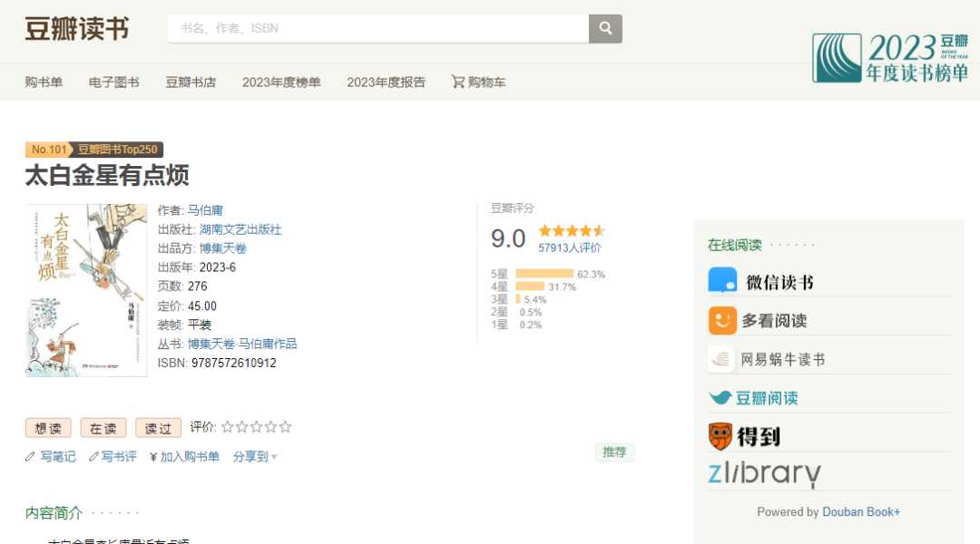This screenshot has height=544, width=980.
Task: Click the 推荐 button
Action: (614, 452)
